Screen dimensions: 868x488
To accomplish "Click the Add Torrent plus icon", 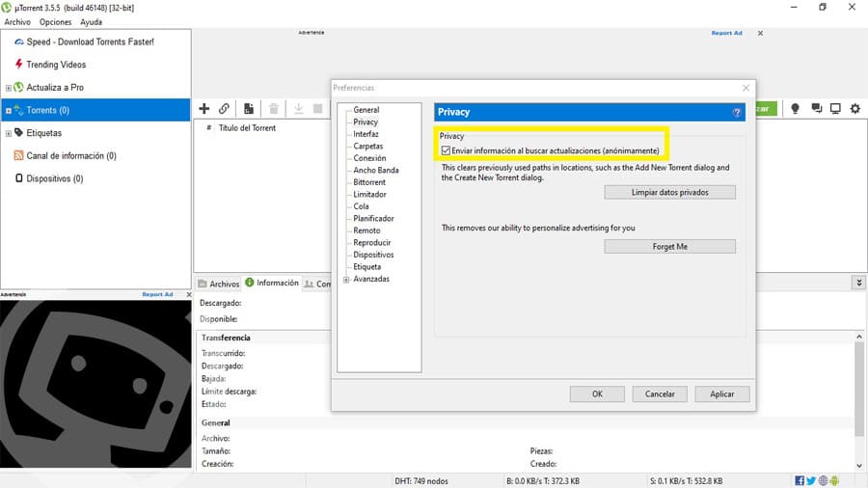I will (x=204, y=108).
